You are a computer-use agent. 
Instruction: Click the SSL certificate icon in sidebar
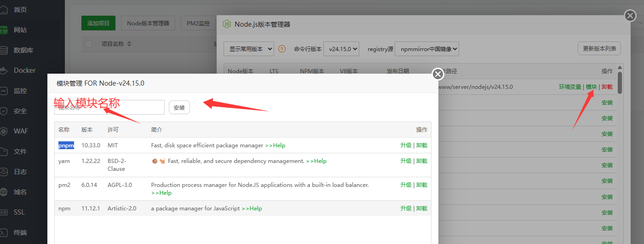(4, 212)
